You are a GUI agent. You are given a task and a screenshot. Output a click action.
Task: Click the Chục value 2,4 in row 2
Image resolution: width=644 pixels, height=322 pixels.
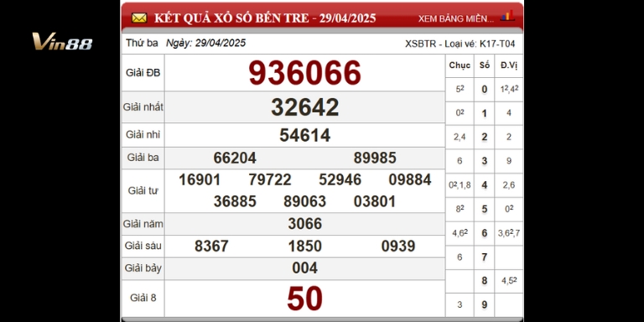point(460,138)
